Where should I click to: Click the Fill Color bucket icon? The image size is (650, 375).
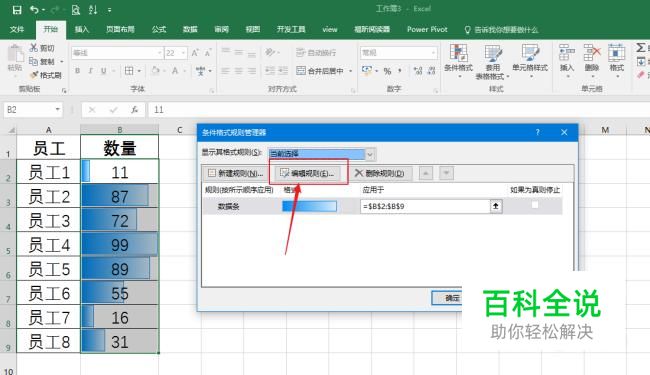pyautogui.click(x=155, y=71)
